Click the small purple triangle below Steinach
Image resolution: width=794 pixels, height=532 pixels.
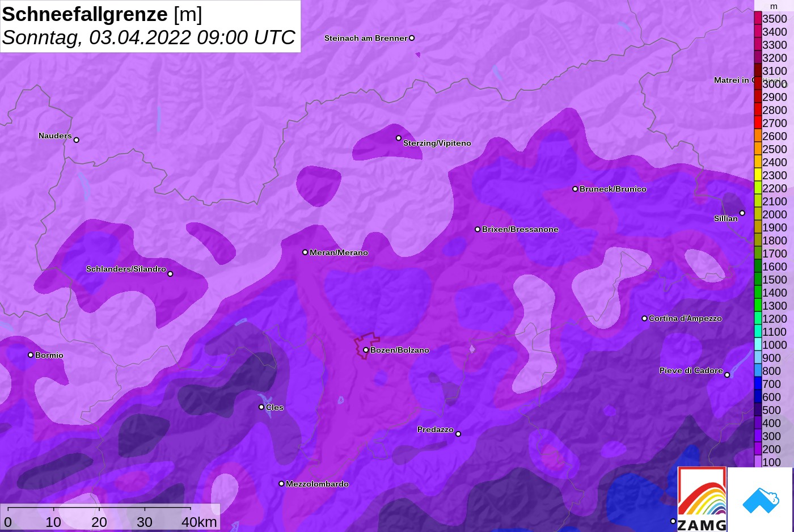point(418,55)
